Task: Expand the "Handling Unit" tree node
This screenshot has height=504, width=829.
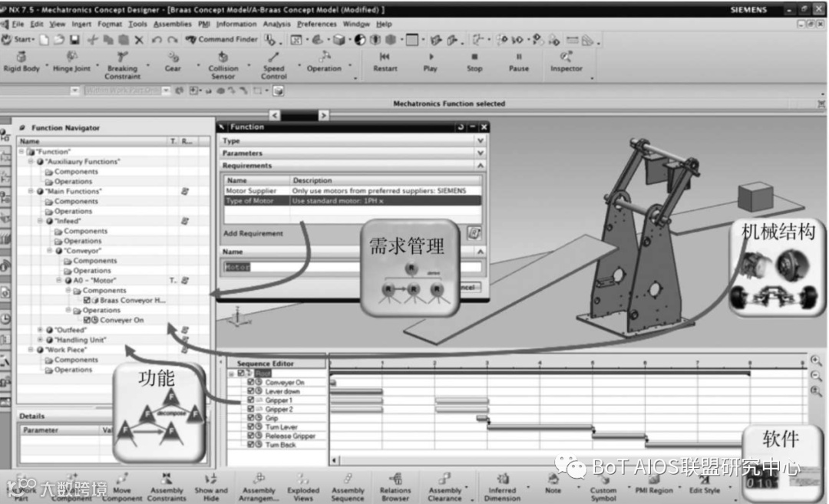Action: (40, 340)
